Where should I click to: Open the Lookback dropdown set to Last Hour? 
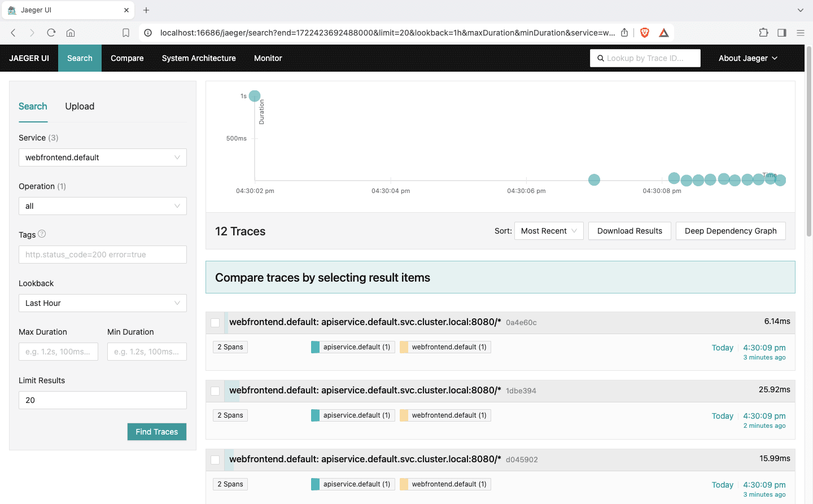point(103,303)
